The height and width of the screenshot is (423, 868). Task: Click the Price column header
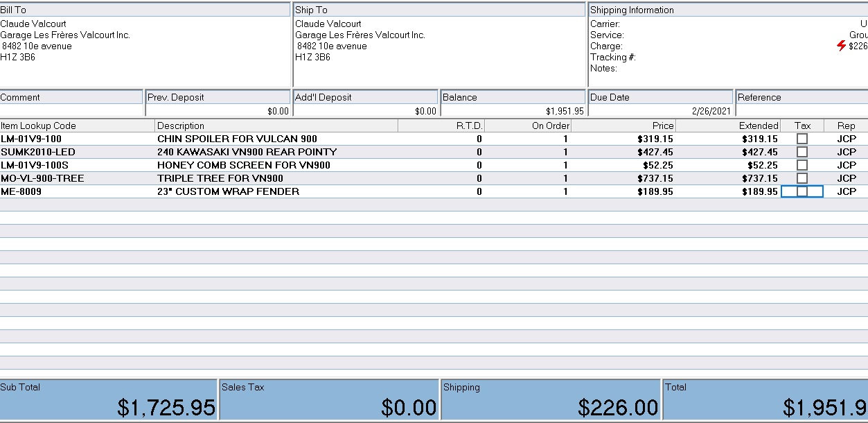click(x=623, y=126)
